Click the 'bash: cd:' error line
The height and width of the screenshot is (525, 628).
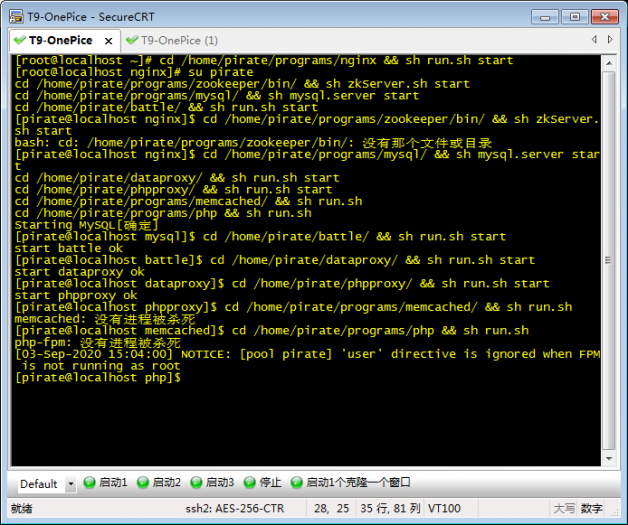pyautogui.click(x=254, y=143)
